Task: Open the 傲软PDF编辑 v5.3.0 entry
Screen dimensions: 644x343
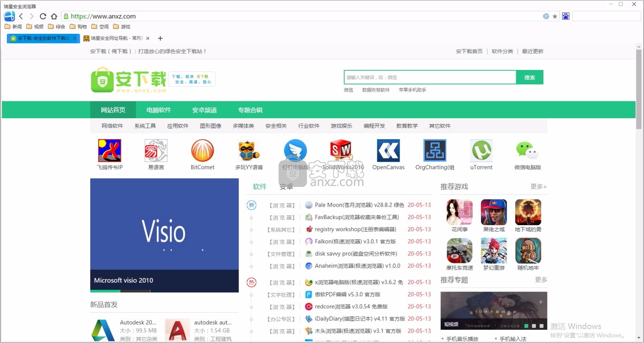Action: (x=347, y=294)
